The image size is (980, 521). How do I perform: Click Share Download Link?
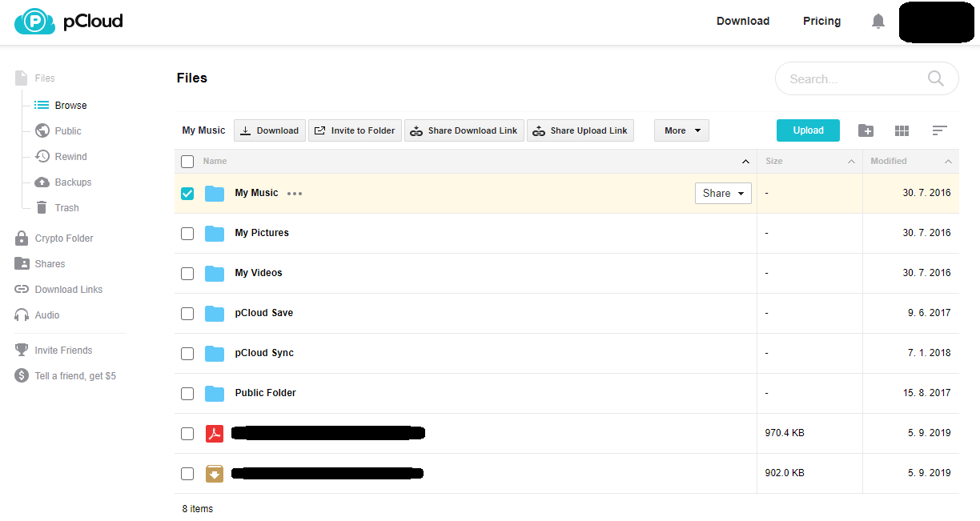[x=464, y=130]
